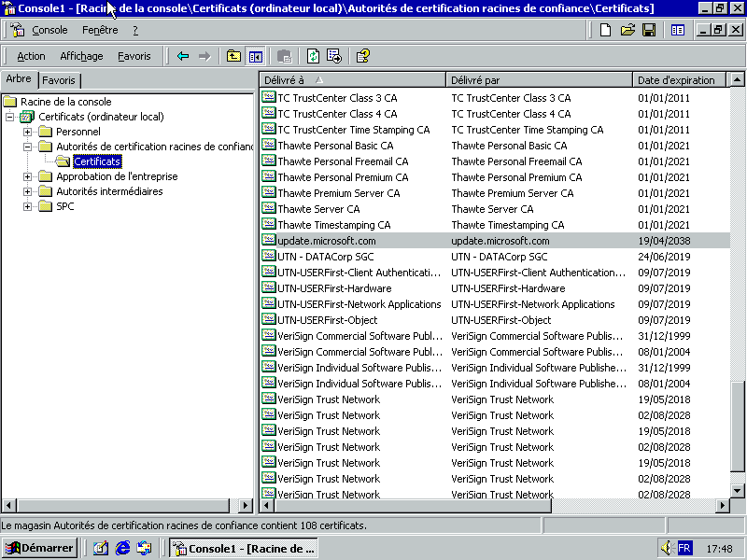Click list horizontal scrollbar right arrow
This screenshot has height=560, width=747.
[x=723, y=505]
